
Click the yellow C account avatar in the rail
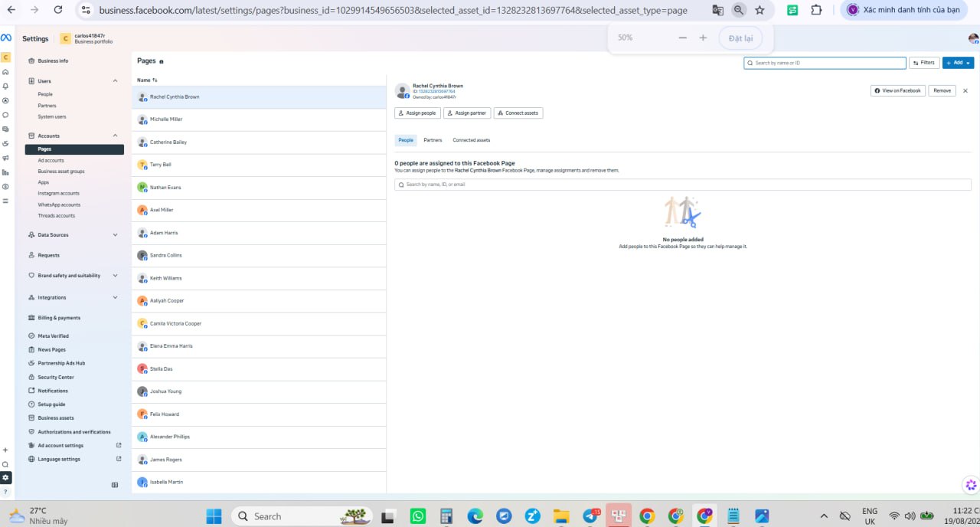pyautogui.click(x=5, y=57)
